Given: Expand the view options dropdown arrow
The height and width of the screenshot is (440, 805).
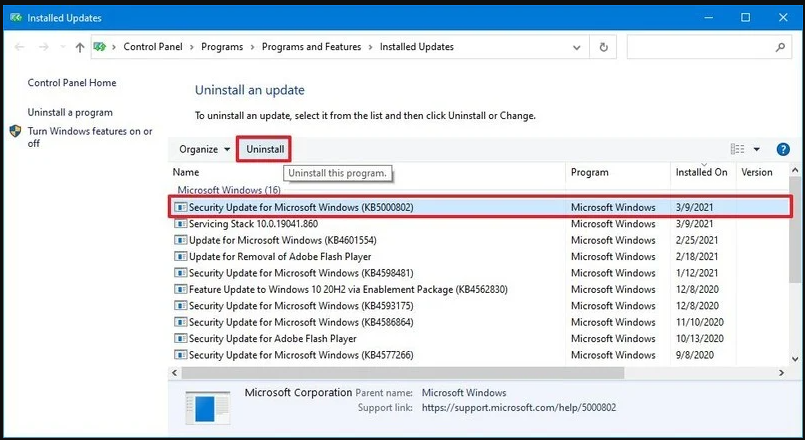Looking at the screenshot, I should click(x=756, y=149).
